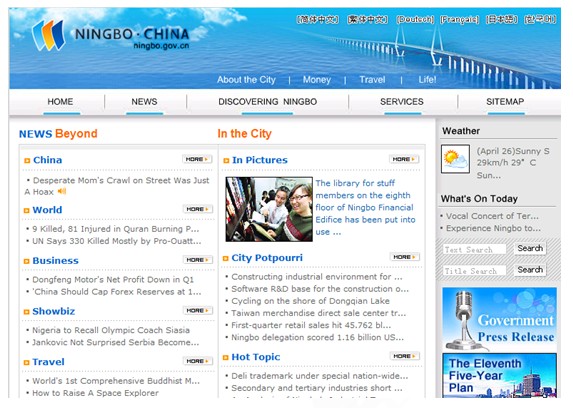Open the NEWS navigation tab
This screenshot has height=408, width=573.
[144, 102]
